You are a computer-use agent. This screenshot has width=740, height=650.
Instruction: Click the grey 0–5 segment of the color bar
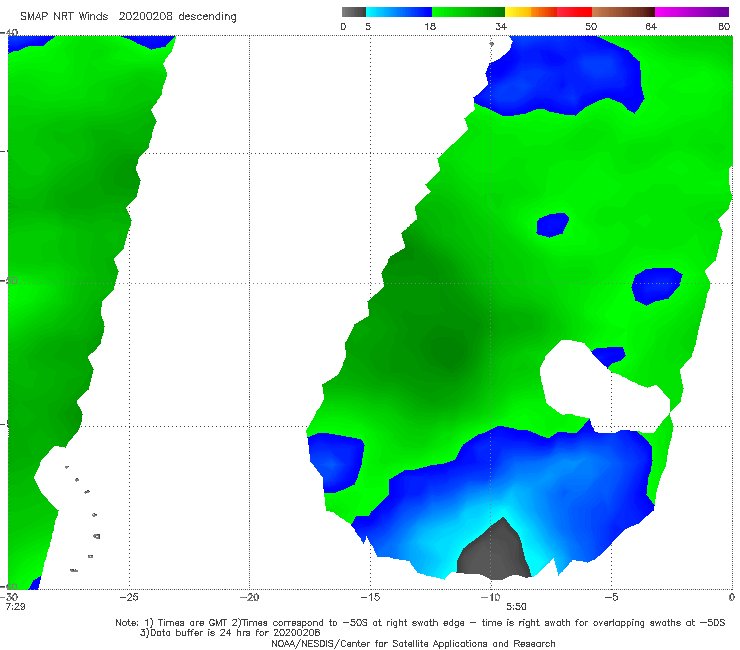point(354,12)
